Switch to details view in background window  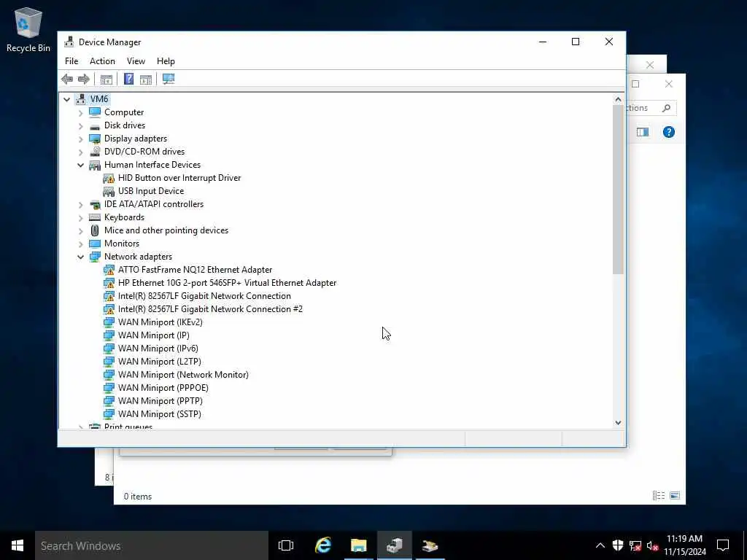[x=659, y=496]
